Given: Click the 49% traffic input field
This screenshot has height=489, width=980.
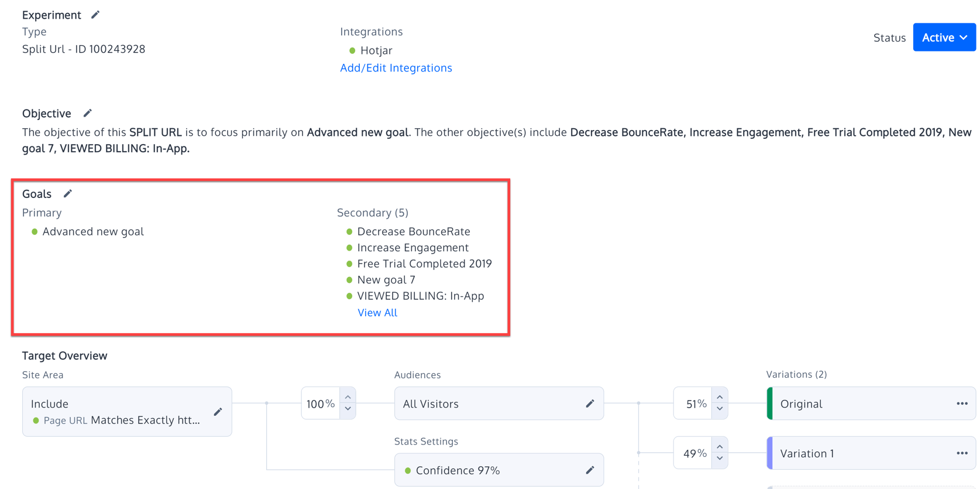Looking at the screenshot, I should pos(693,453).
